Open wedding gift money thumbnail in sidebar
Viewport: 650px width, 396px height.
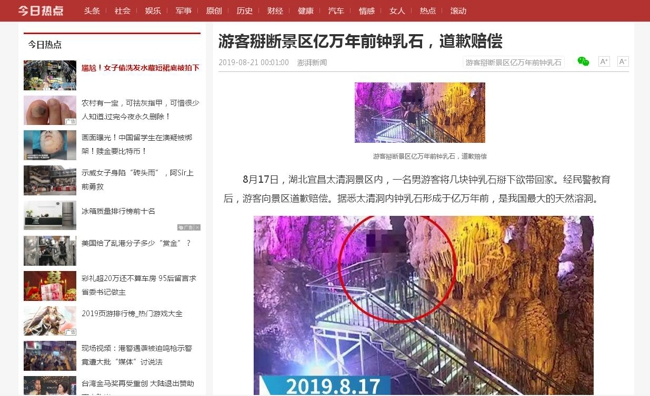pyautogui.click(x=50, y=286)
